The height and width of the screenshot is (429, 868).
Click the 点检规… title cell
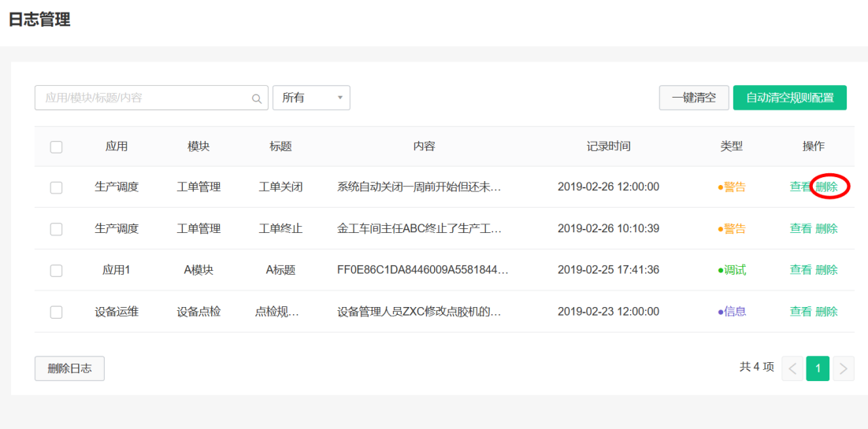(276, 312)
